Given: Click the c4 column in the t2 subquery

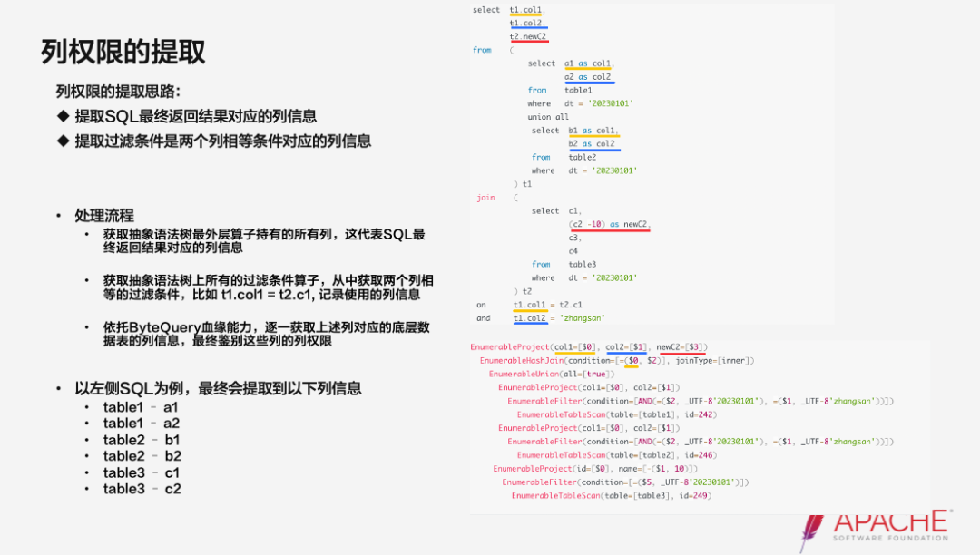Looking at the screenshot, I should pyautogui.click(x=573, y=251).
